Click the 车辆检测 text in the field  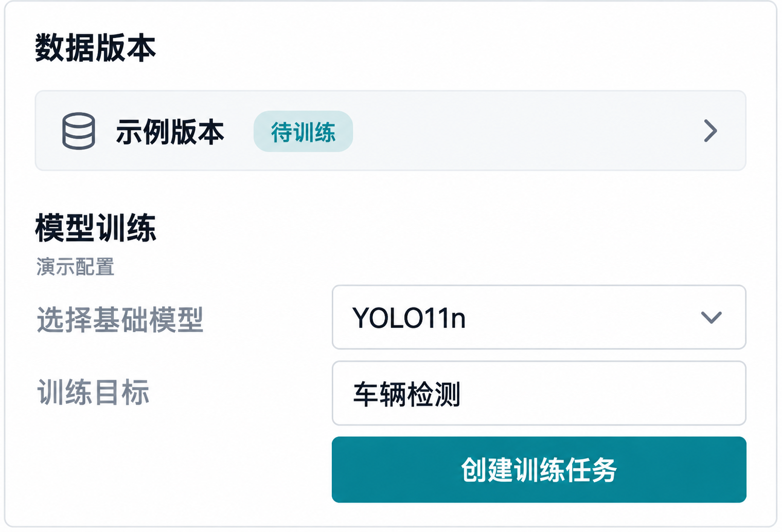click(x=406, y=394)
